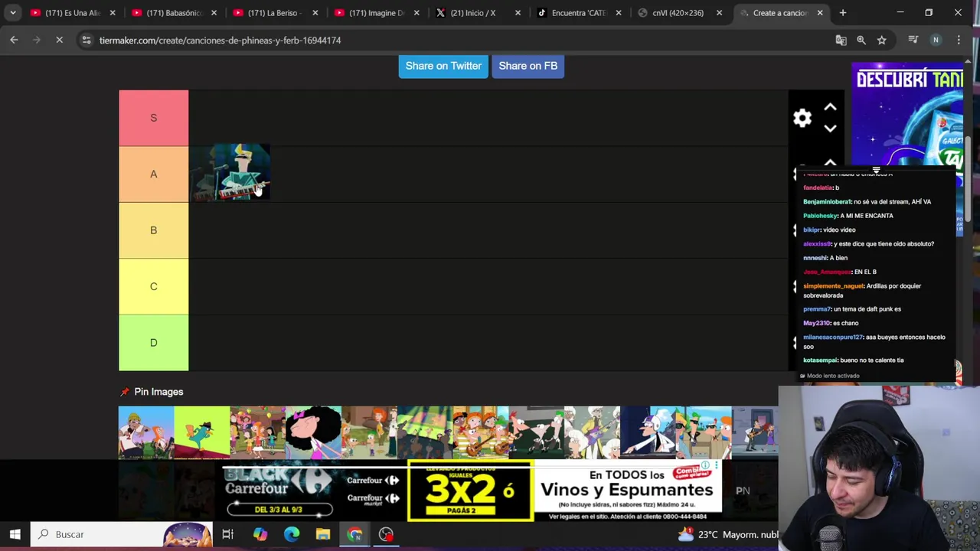The width and height of the screenshot is (980, 551).
Task: Switch to the 'Babasónico' YouTube tab
Action: pyautogui.click(x=173, y=13)
